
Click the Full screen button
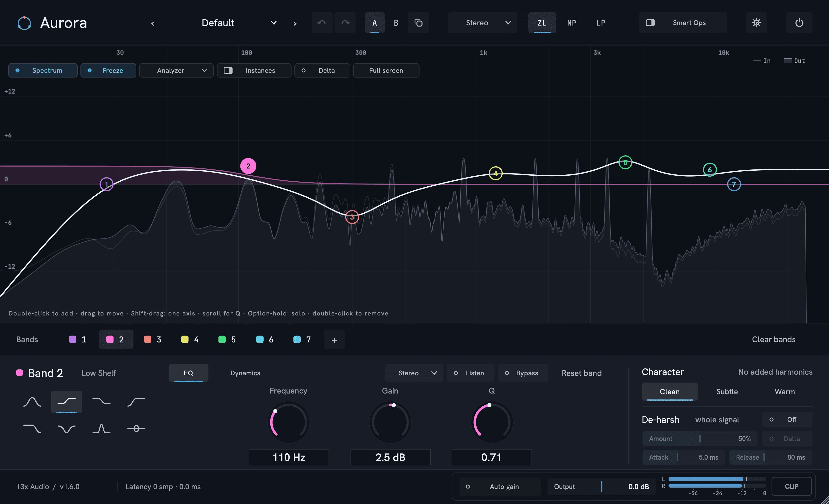pos(386,71)
